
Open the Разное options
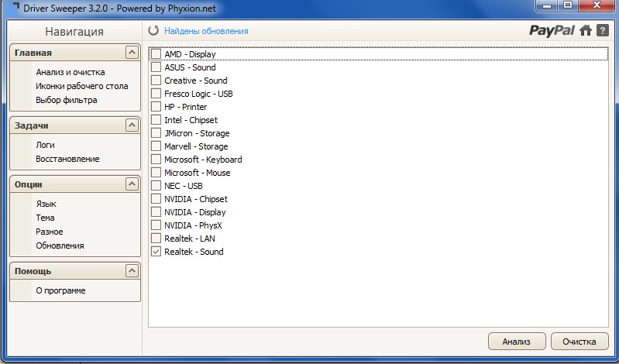click(50, 232)
